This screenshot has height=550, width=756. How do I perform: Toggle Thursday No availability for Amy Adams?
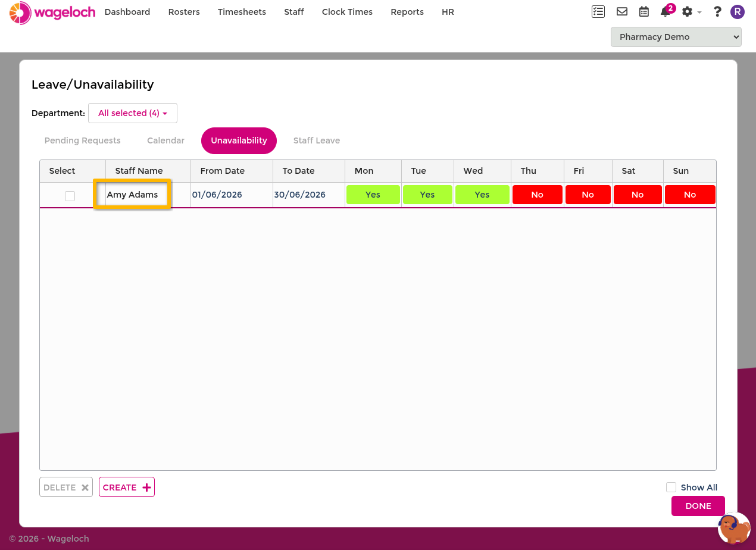[x=537, y=195]
